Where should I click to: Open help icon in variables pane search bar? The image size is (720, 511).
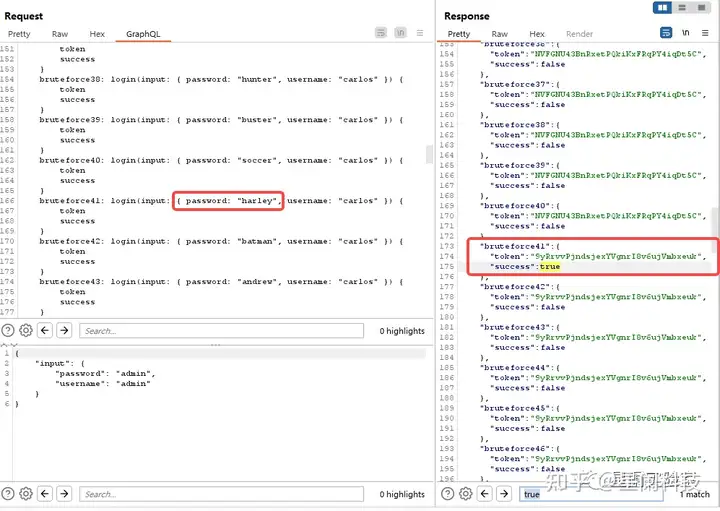[x=8, y=494]
